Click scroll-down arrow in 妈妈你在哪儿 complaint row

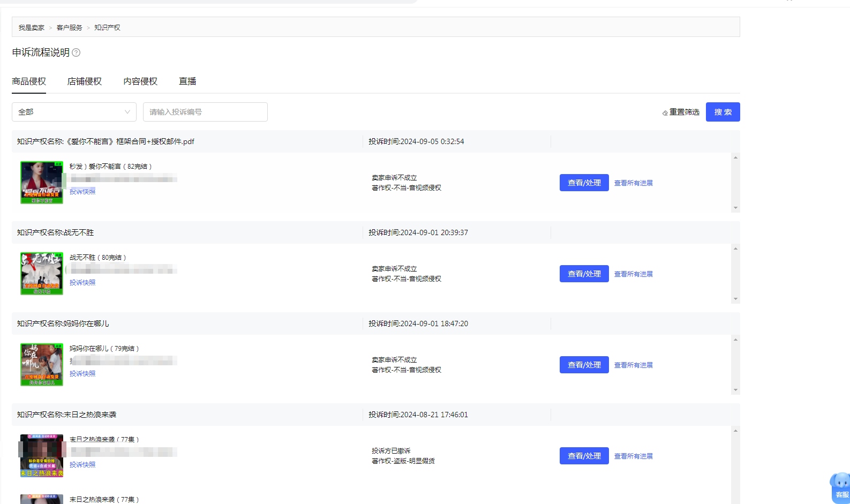tap(735, 390)
